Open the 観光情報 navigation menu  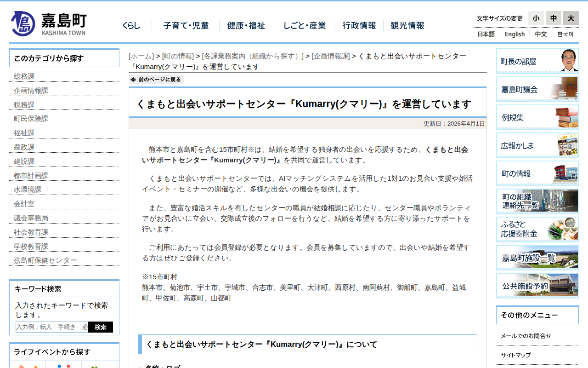(x=407, y=26)
